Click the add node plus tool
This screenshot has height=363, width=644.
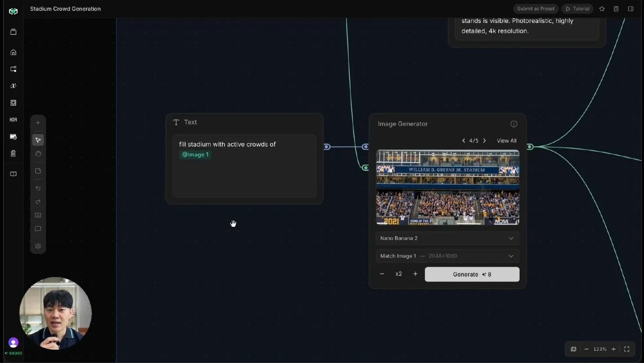click(38, 123)
